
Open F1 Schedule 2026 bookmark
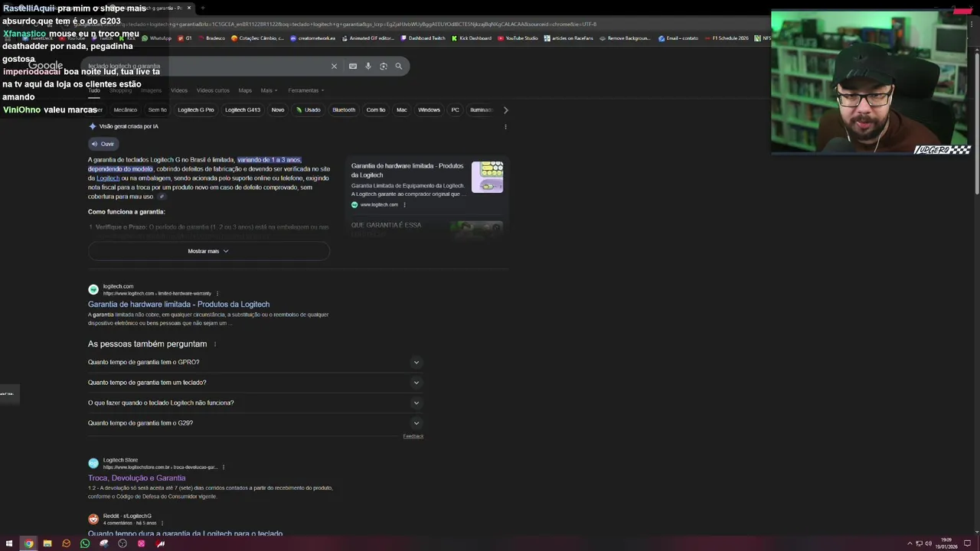tap(727, 38)
